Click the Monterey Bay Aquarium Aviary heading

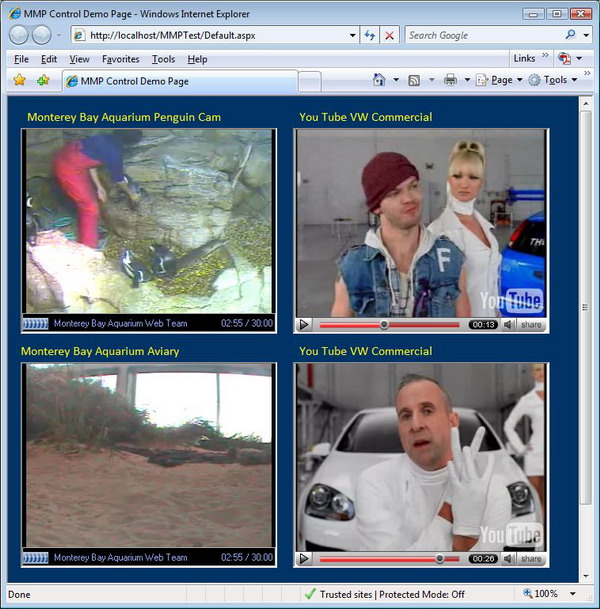[x=100, y=351]
